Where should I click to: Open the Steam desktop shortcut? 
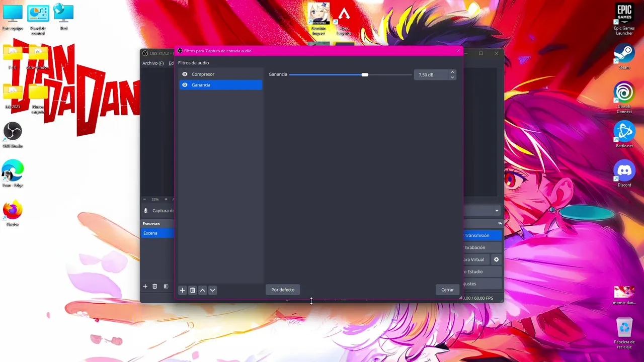pos(624,56)
